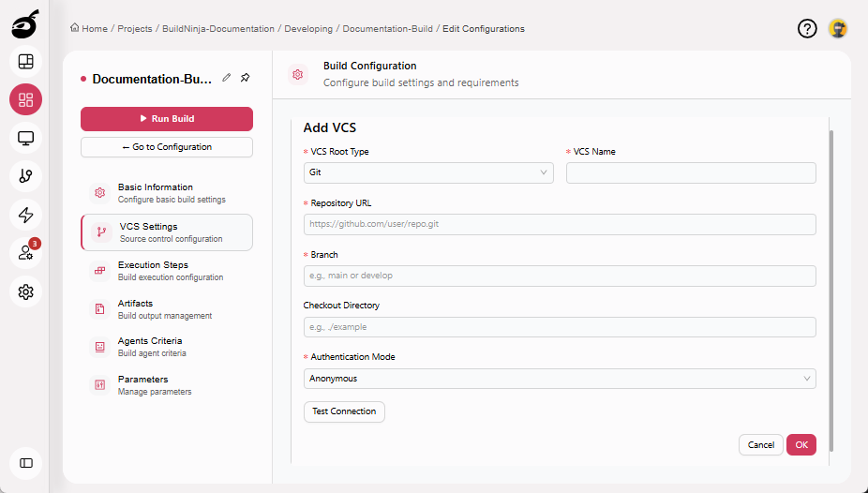The width and height of the screenshot is (868, 493).
Task: Click the pencil edit icon beside Documentation-Bu...
Action: tap(227, 78)
